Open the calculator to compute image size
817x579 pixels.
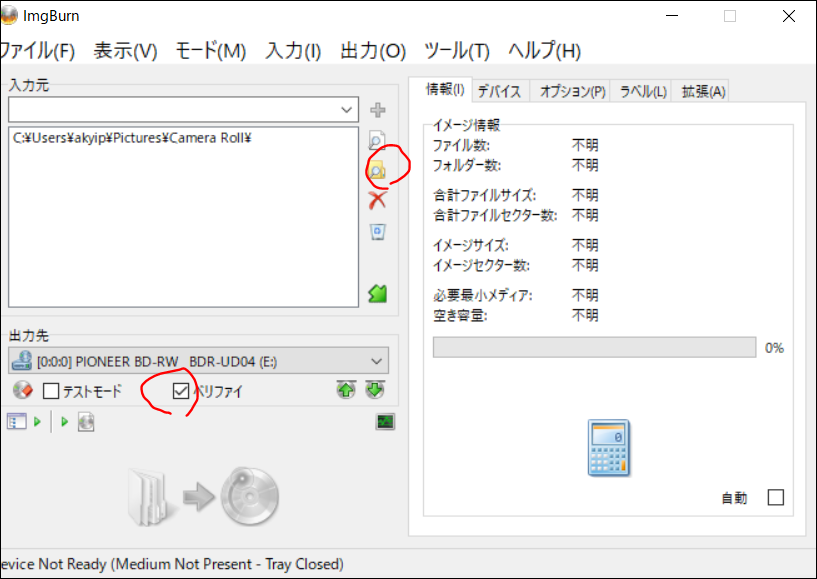[608, 449]
